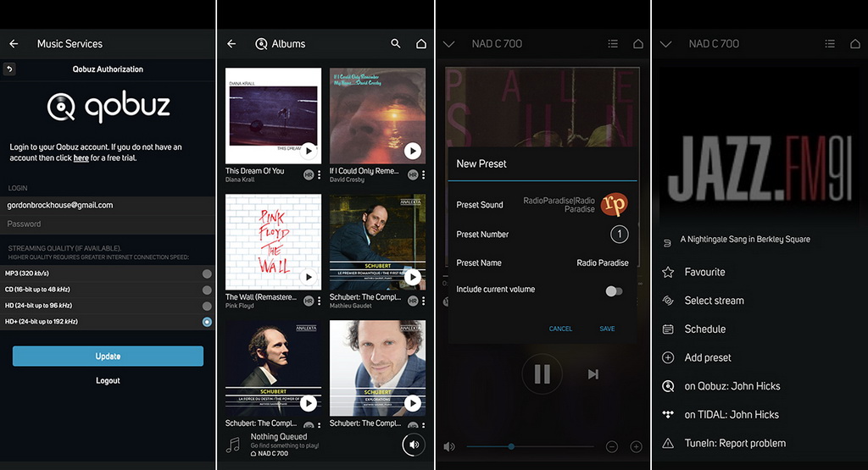Open more options for If I Could Only Remember

[424, 174]
